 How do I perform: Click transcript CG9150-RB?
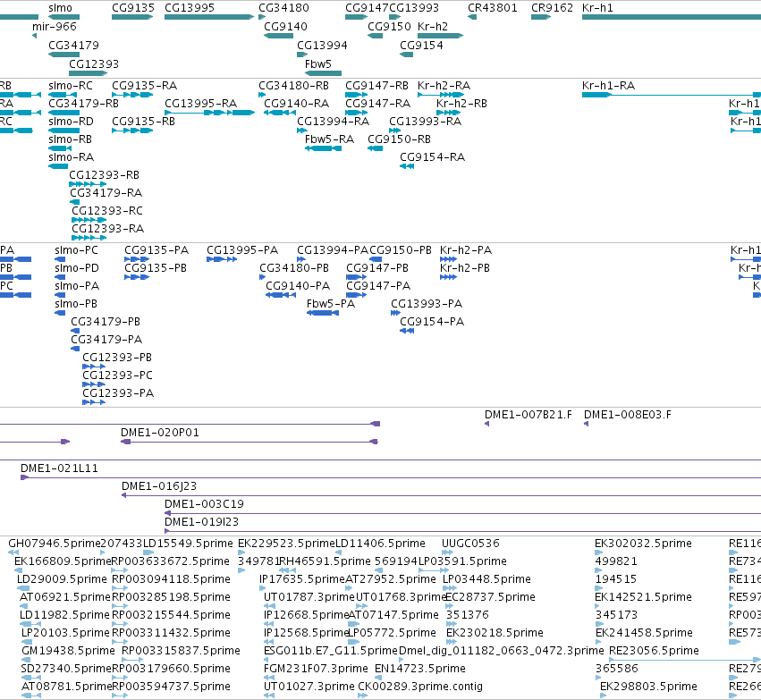(x=399, y=139)
